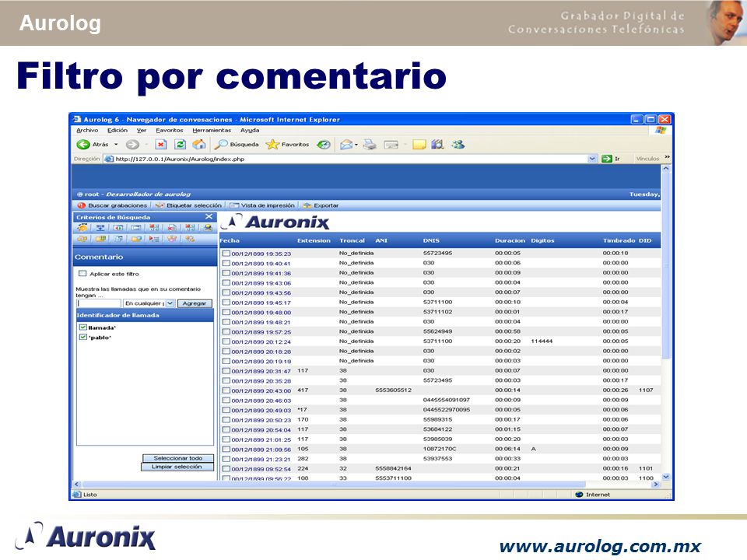Screen dimensions: 747x560
Task: Open the Archivo menu
Action: click(87, 130)
